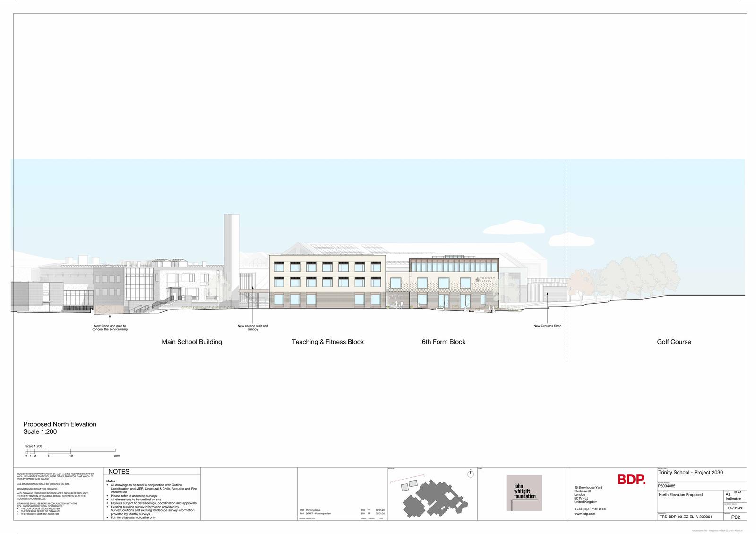Viewport: 756px width, 534px height.
Task: Click the BDP red logo
Action: pyautogui.click(x=631, y=480)
